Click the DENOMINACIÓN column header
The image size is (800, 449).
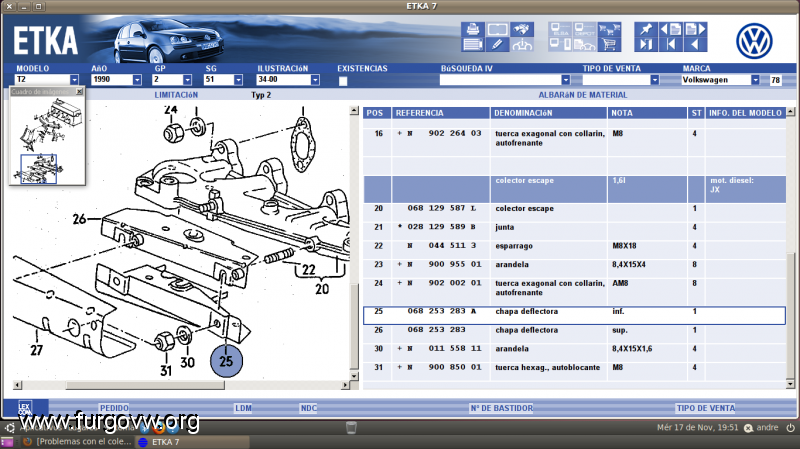(x=548, y=113)
